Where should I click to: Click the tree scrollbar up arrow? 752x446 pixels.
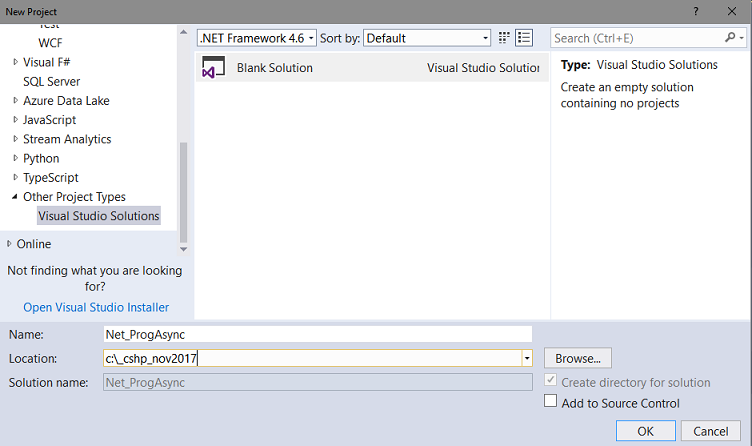(x=183, y=32)
